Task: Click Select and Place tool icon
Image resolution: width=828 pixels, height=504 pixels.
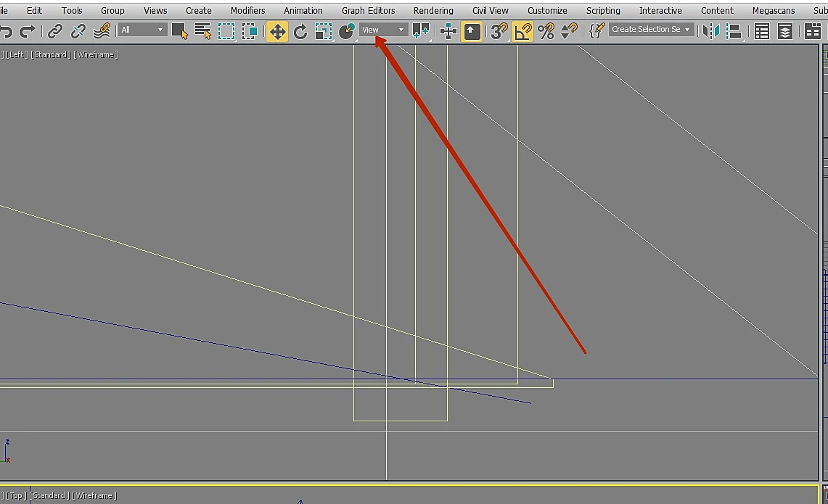Action: point(346,32)
